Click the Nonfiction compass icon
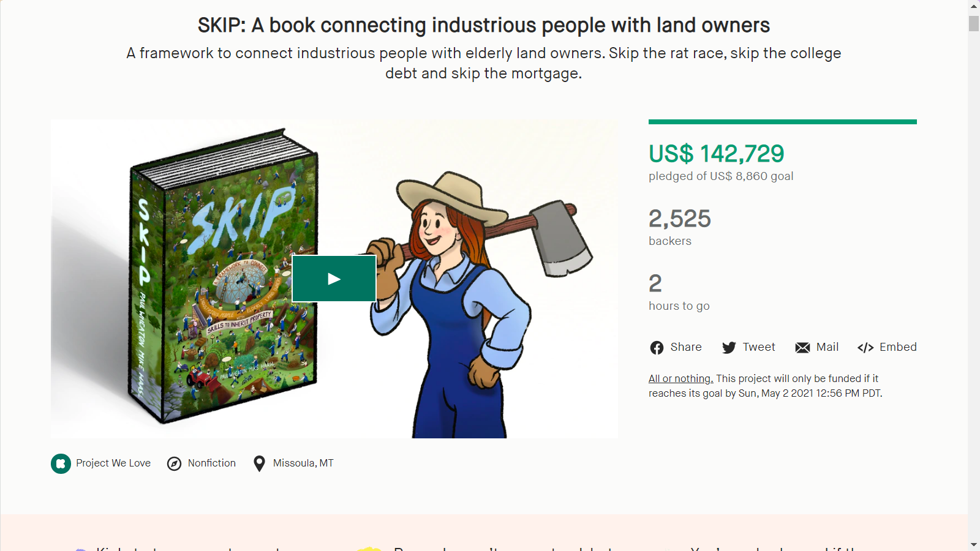 click(175, 463)
